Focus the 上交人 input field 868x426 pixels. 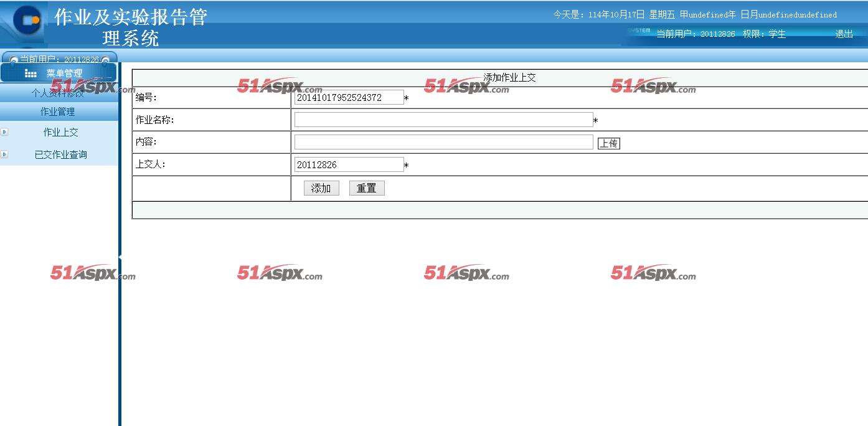[349, 164]
